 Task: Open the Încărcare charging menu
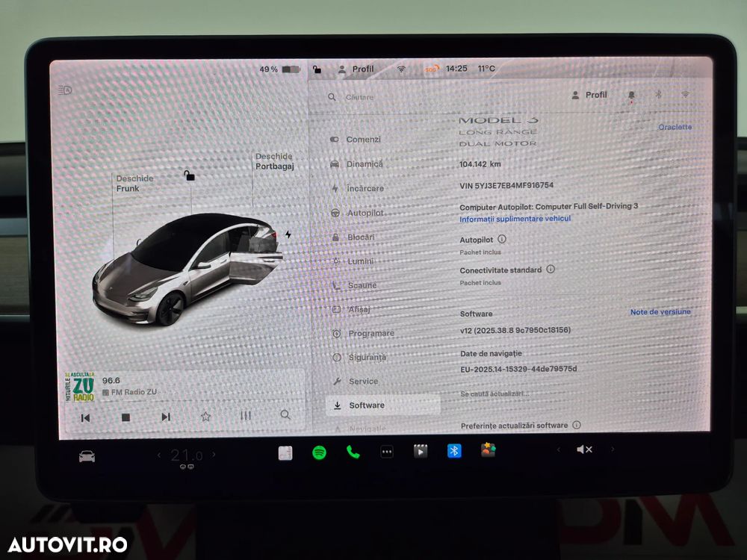click(357, 189)
